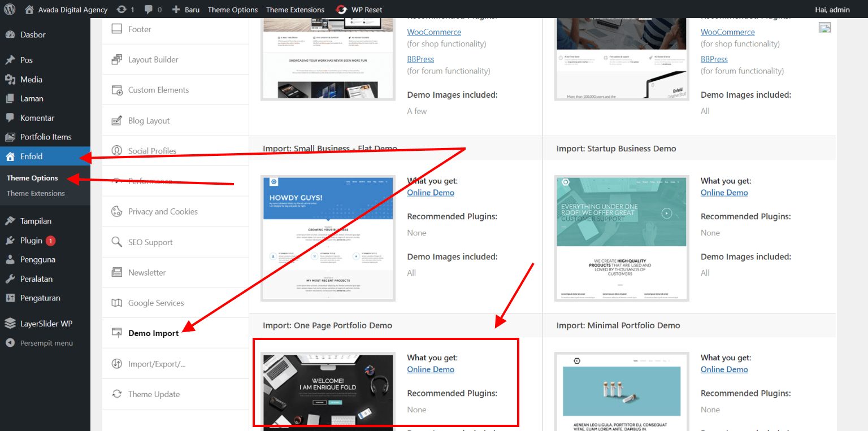This screenshot has width=868, height=431.
Task: Open the Pengaturan settings icon
Action: [10, 298]
